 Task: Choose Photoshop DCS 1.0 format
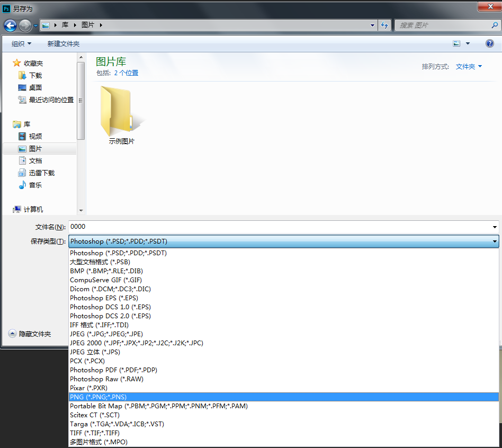click(284, 307)
